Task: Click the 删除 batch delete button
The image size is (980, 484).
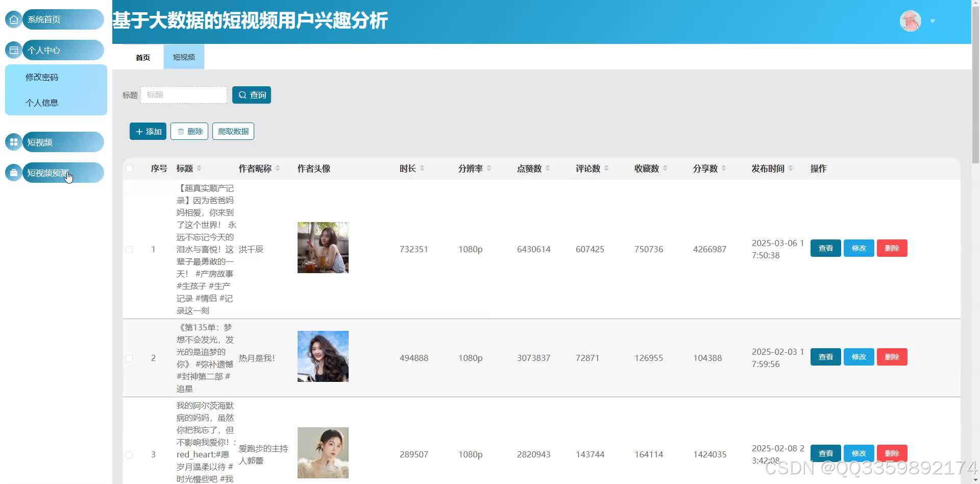Action: coord(189,131)
